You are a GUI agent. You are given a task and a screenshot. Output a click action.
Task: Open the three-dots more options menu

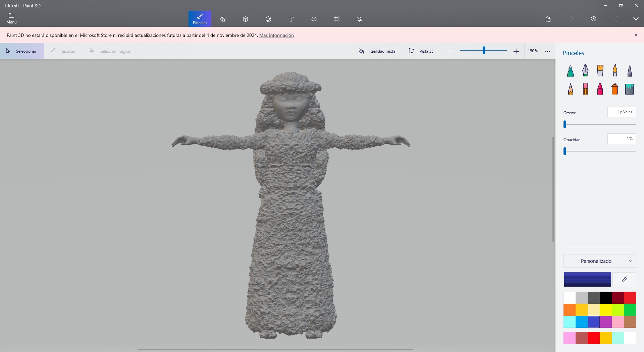pyautogui.click(x=547, y=51)
